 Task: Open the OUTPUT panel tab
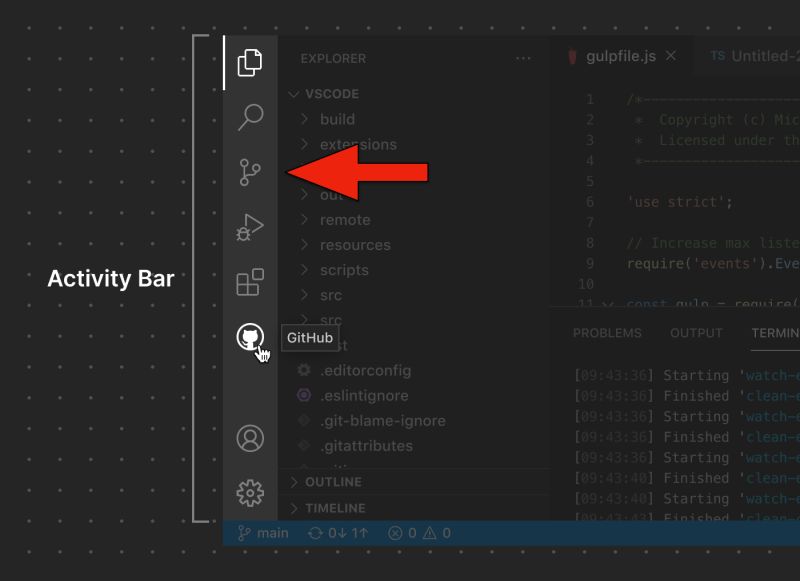696,333
